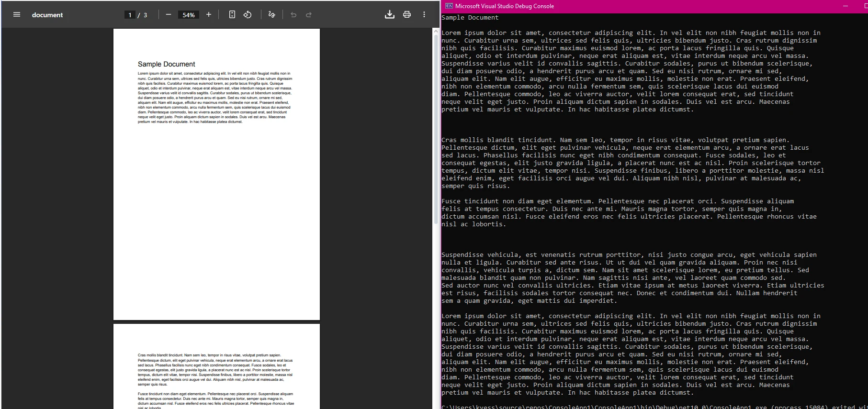This screenshot has width=868, height=409.
Task: Download the PDF document
Action: tap(390, 14)
